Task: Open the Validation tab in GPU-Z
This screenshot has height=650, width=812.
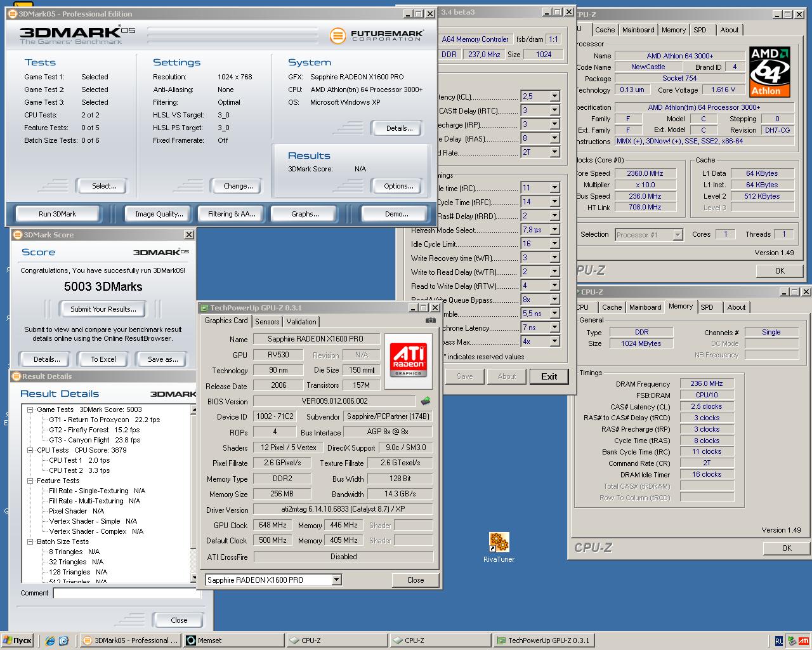Action: (x=301, y=322)
